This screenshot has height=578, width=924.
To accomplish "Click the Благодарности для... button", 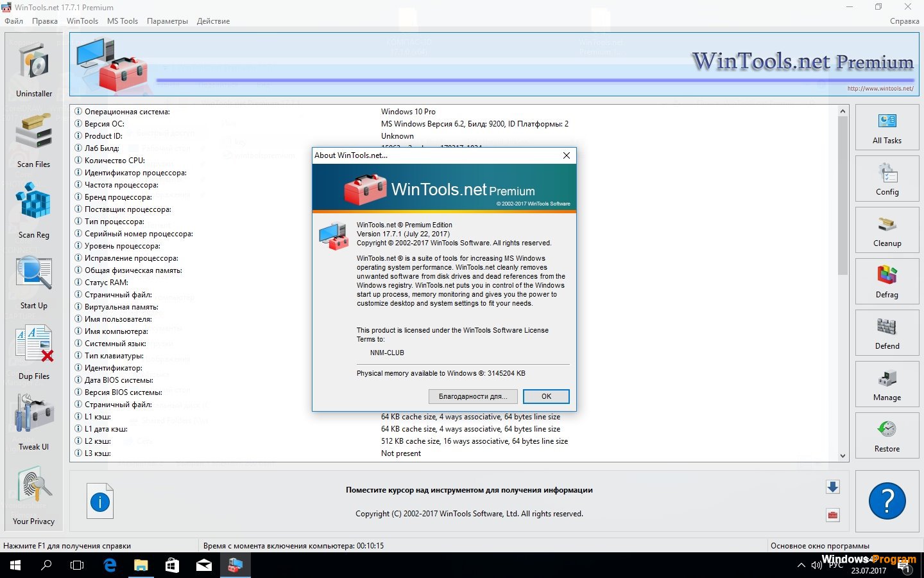I will point(473,396).
